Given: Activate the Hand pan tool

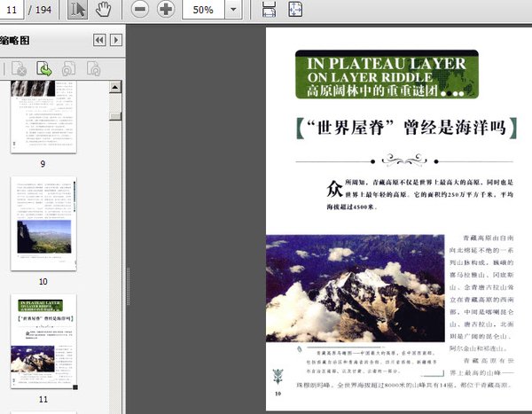Looking at the screenshot, I should point(103,10).
